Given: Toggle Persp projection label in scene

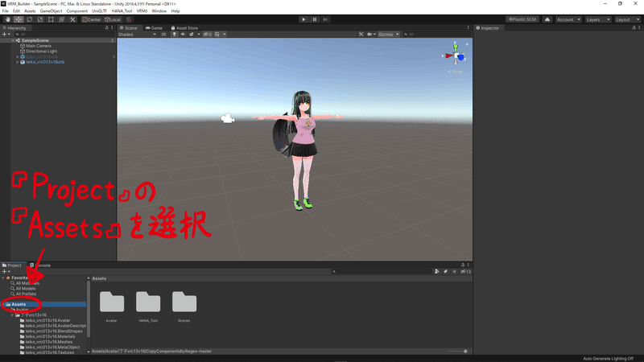Looking at the screenshot, I should point(455,72).
